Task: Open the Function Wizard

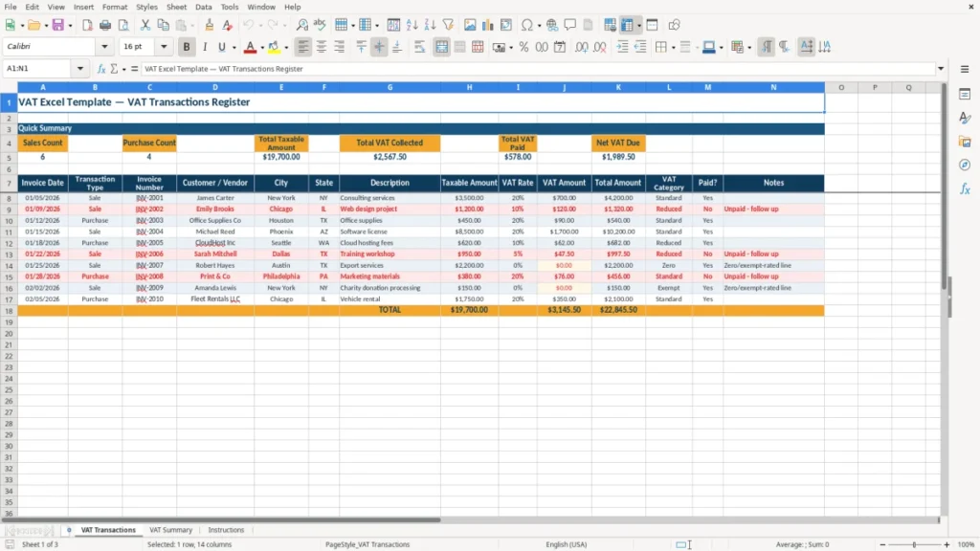Action: click(101, 69)
